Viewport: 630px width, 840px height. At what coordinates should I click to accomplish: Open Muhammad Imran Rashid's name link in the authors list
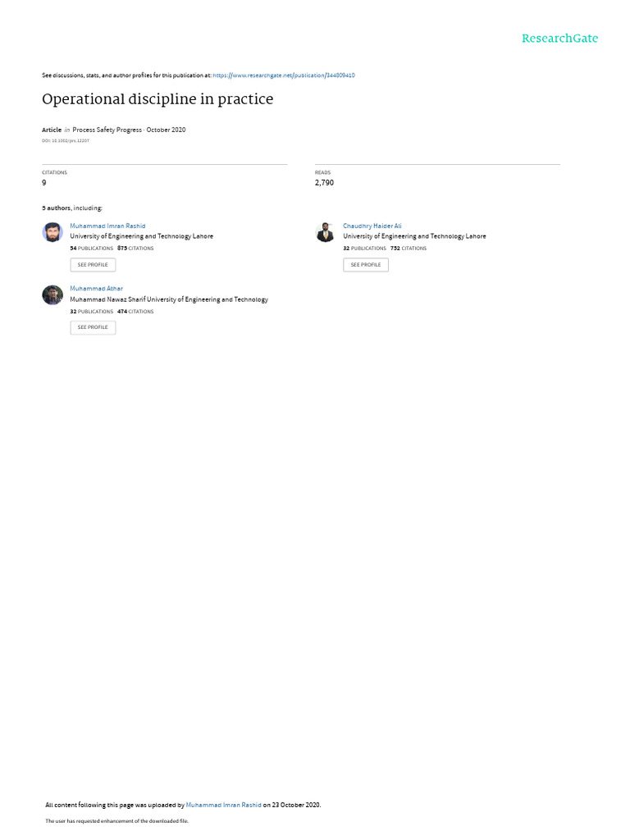tap(107, 226)
